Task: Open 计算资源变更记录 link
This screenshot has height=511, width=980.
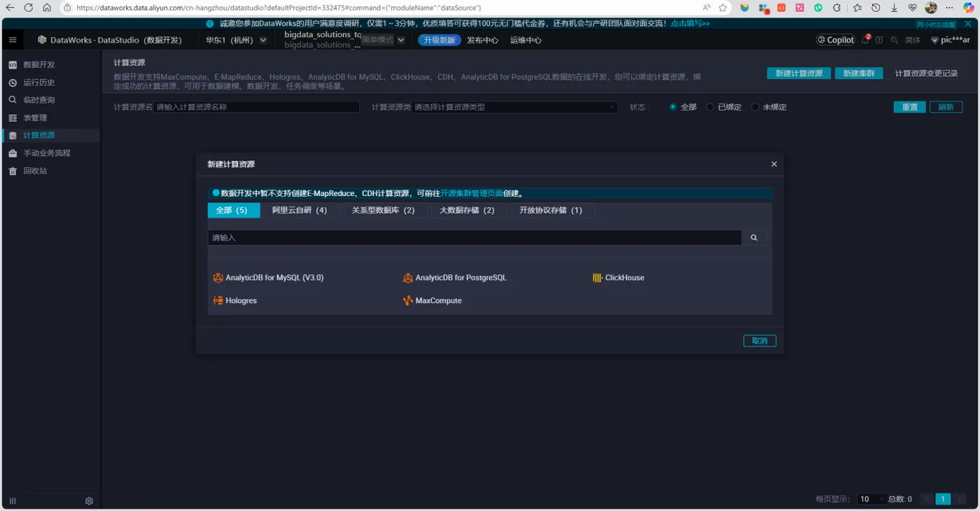Action: pos(926,73)
